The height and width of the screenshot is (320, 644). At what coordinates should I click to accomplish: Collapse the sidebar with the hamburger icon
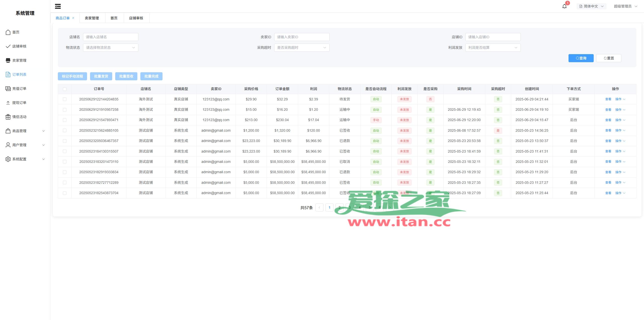pyautogui.click(x=58, y=6)
